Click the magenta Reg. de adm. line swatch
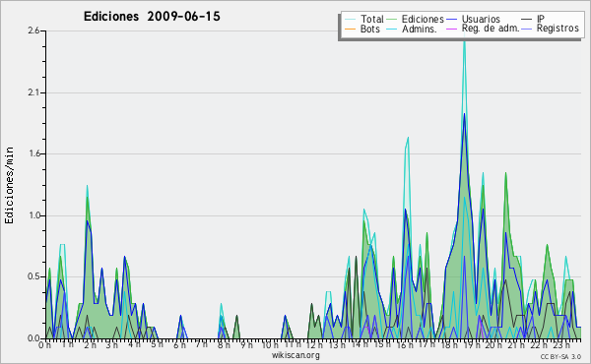The width and height of the screenshot is (591, 364). [x=451, y=29]
